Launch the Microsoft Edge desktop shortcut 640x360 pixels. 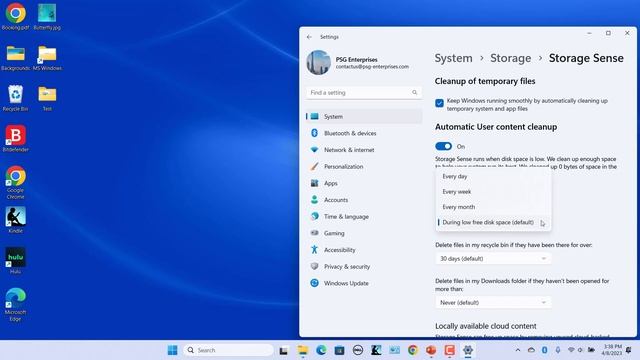tap(16, 304)
